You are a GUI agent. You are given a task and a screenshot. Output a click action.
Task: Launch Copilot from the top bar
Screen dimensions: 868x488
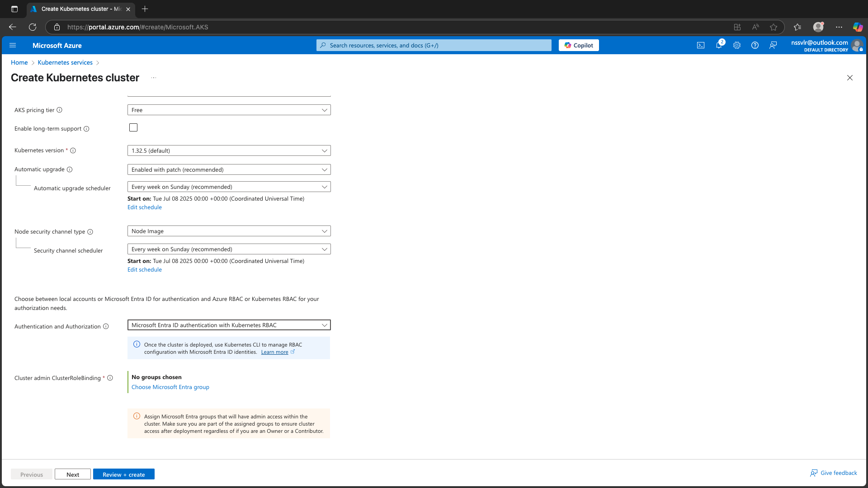(579, 45)
